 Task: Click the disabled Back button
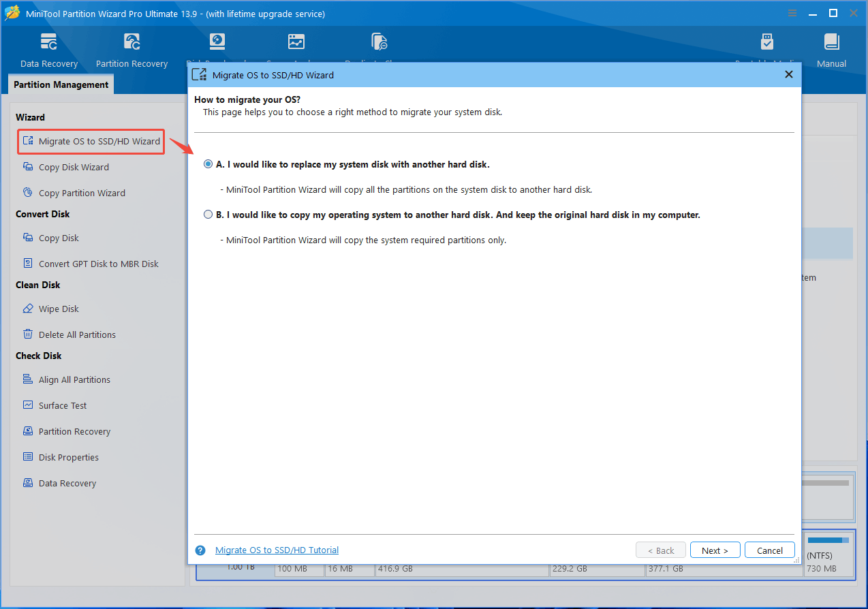pyautogui.click(x=660, y=550)
